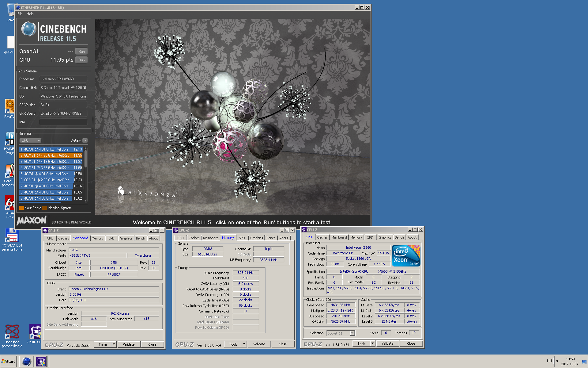Switch to SPD tab in Memory CPU-Z
This screenshot has width=588, height=368.
[242, 238]
